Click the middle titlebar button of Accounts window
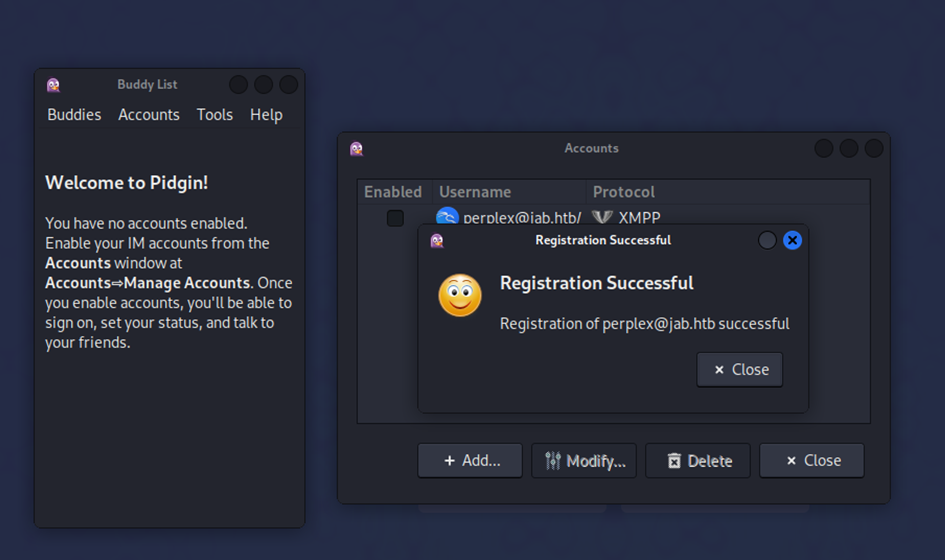Screen dimensions: 945x560 [x=849, y=148]
